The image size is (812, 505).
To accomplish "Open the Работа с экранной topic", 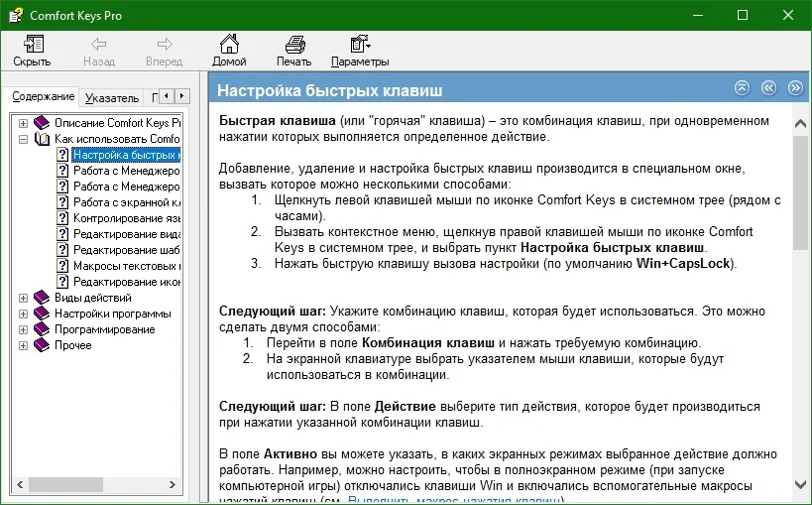I will pos(126,202).
